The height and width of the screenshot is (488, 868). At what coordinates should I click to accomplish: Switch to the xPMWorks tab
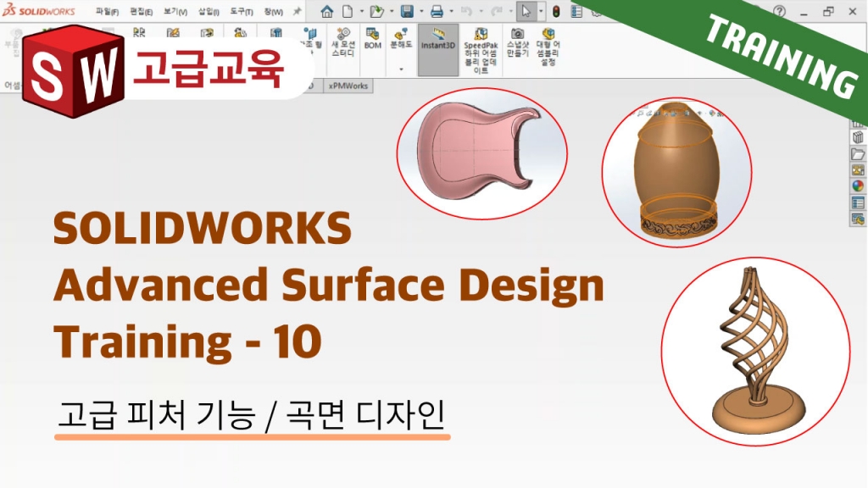click(x=348, y=86)
